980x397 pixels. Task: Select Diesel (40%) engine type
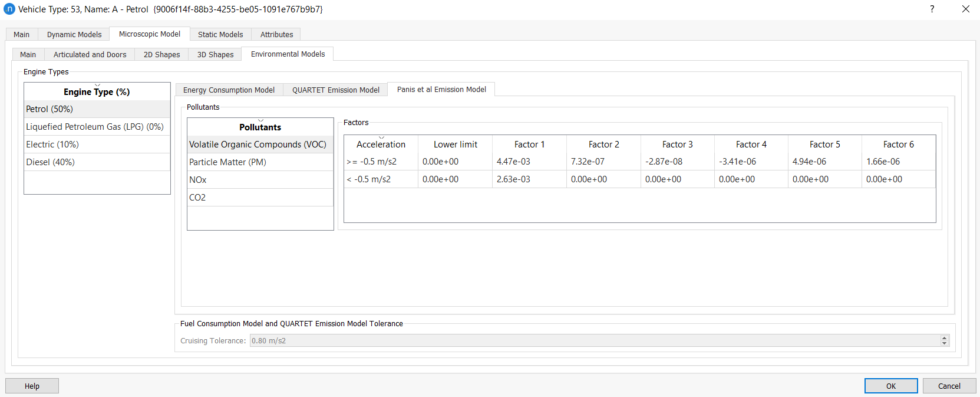tap(51, 162)
